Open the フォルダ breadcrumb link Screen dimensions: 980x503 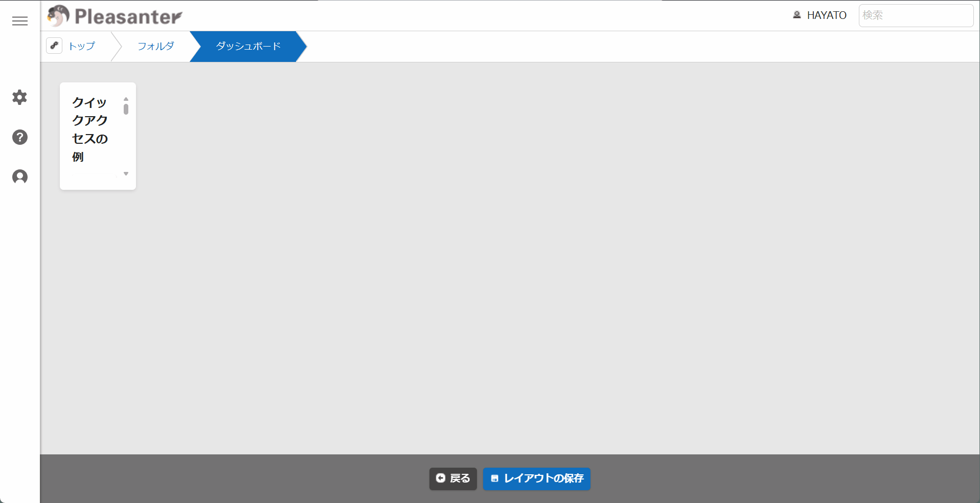pyautogui.click(x=156, y=46)
